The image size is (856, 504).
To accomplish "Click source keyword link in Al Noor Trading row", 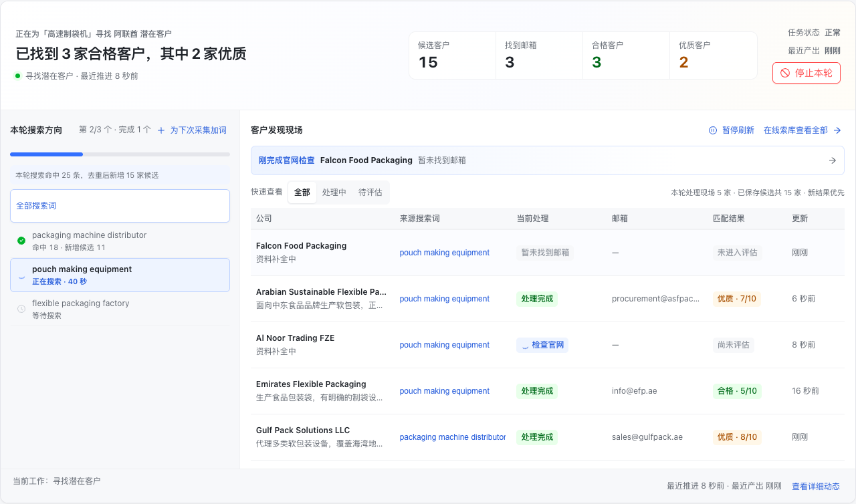I will coord(445,345).
